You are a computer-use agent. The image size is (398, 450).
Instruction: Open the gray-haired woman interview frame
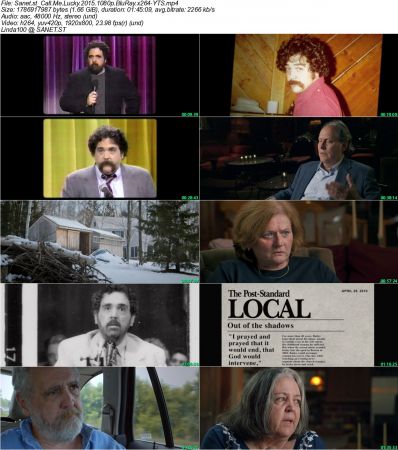tap(299, 408)
